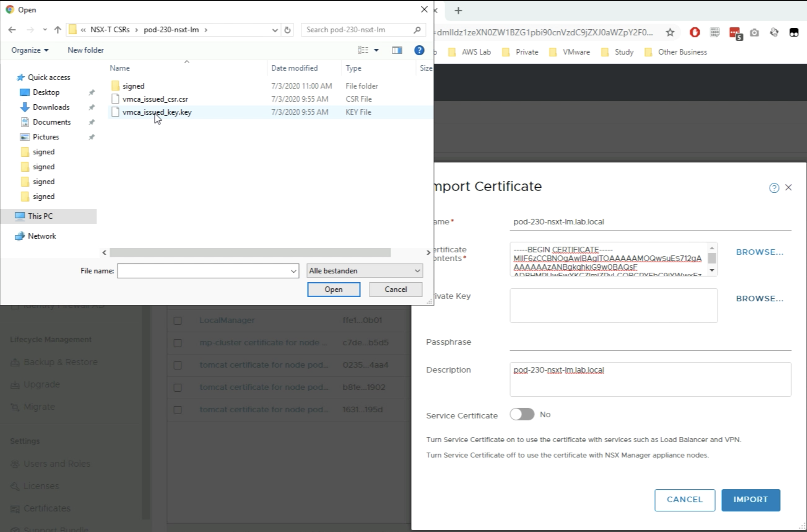Expand the Alle bestanden file type dropdown
This screenshot has width=807, height=532.
click(364, 271)
